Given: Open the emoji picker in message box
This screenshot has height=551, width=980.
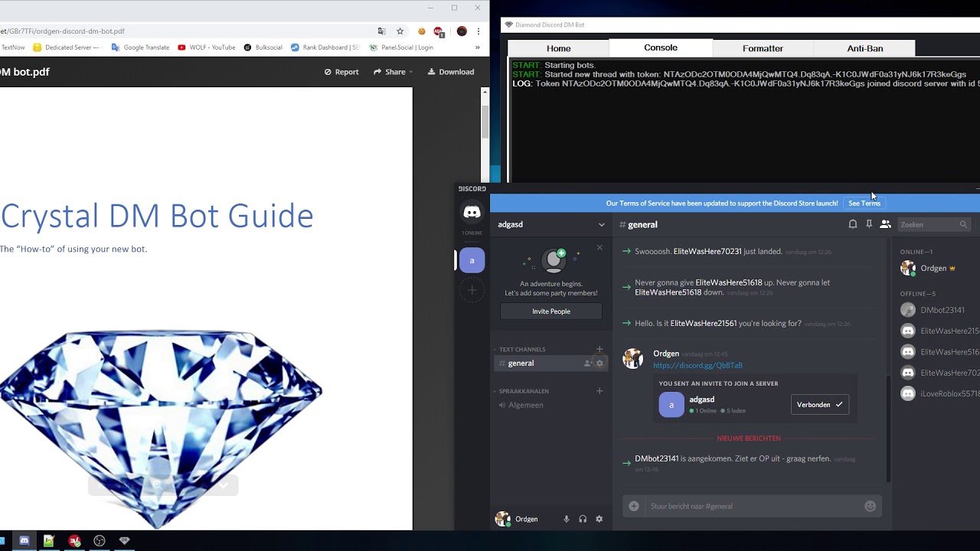Looking at the screenshot, I should point(870,506).
